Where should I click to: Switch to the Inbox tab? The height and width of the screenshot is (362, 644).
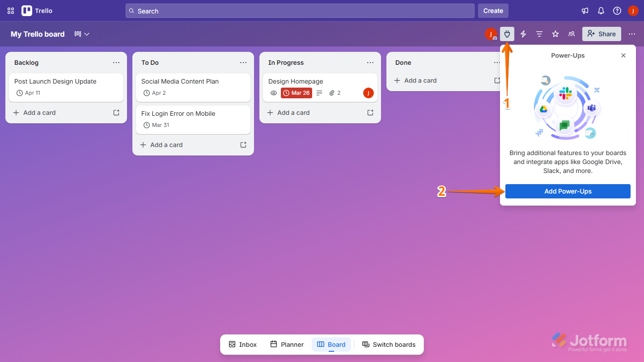(x=242, y=344)
